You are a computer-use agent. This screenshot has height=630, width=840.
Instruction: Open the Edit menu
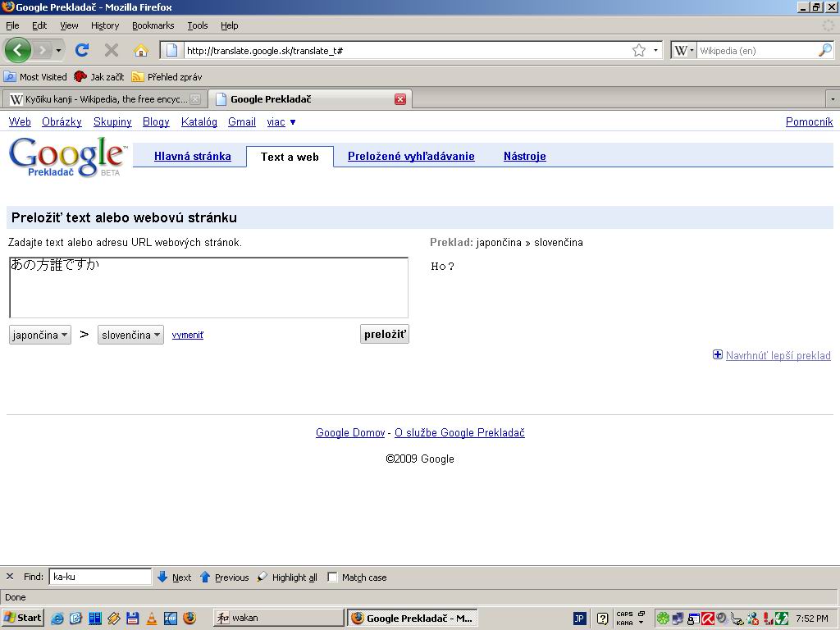pos(39,25)
